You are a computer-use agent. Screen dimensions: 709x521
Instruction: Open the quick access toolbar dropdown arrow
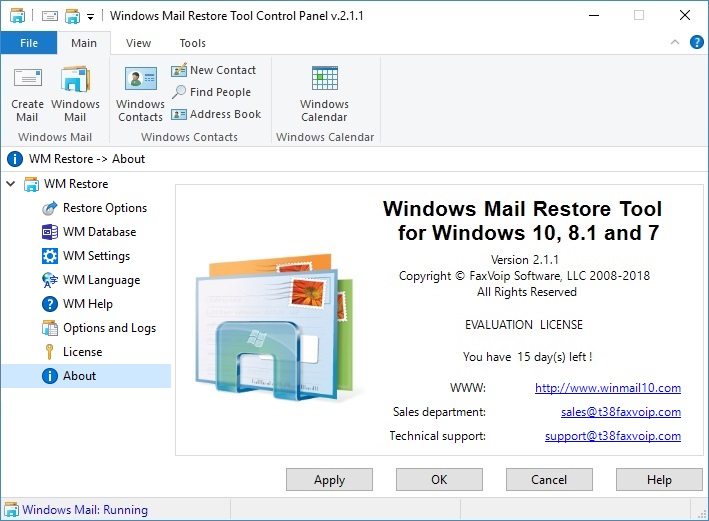click(90, 17)
